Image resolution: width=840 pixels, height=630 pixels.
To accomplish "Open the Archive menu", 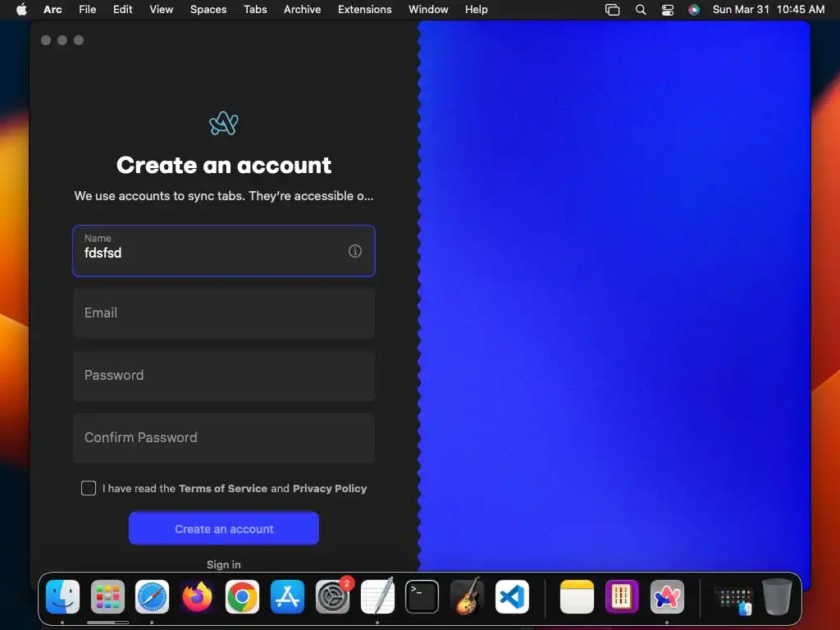I will pyautogui.click(x=302, y=9).
